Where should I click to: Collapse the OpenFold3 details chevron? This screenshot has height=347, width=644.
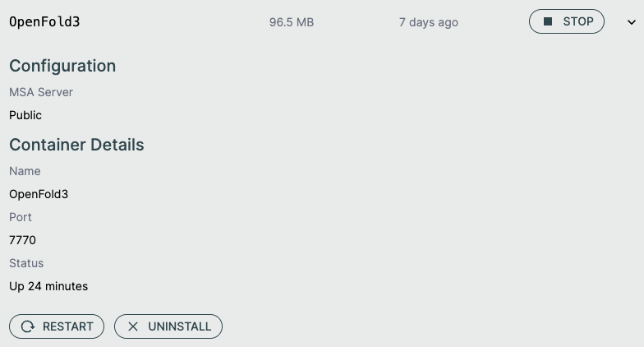631,22
